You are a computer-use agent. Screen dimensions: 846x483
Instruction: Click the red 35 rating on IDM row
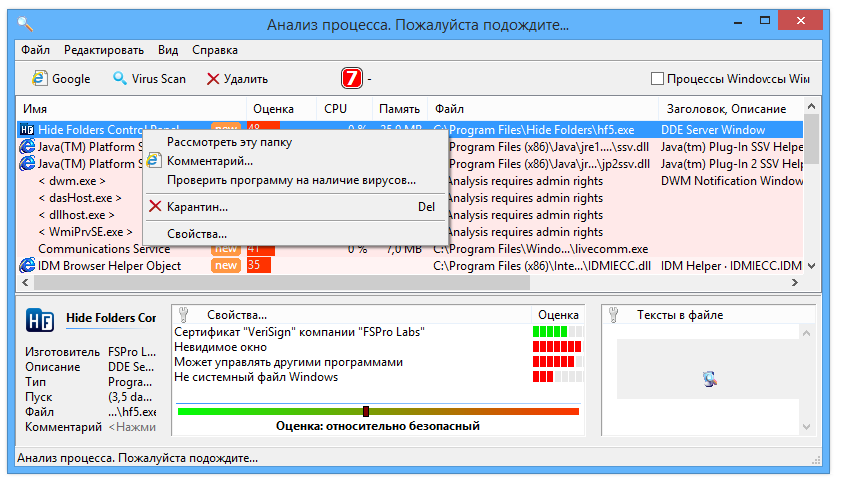pos(258,266)
